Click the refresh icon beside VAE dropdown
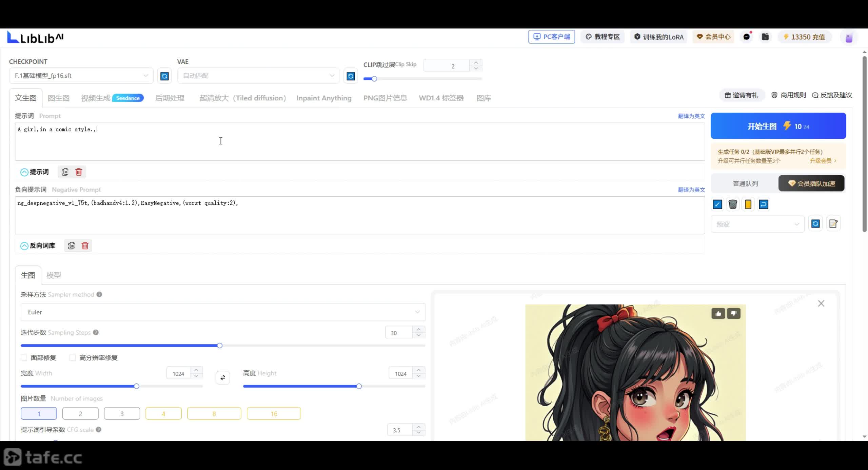This screenshot has height=470, width=868. [x=351, y=76]
